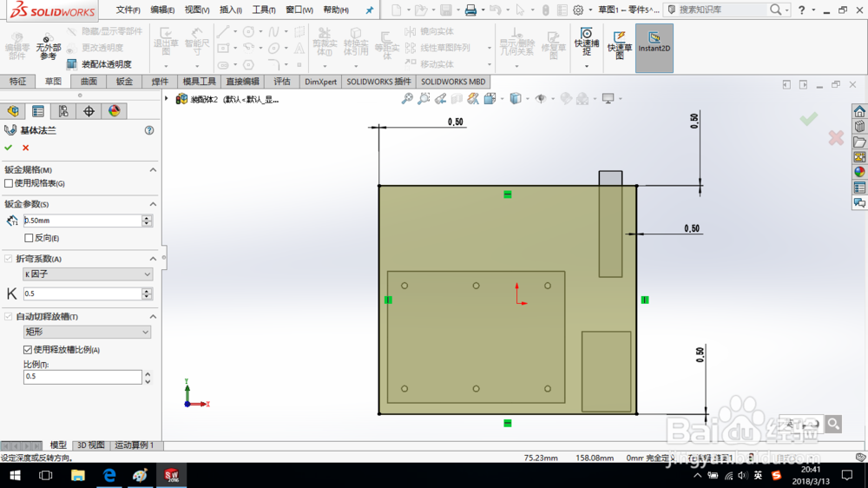Screen dimensions: 868x488
Task: Open the FeatureManager design tree tab
Action: pyautogui.click(x=13, y=111)
